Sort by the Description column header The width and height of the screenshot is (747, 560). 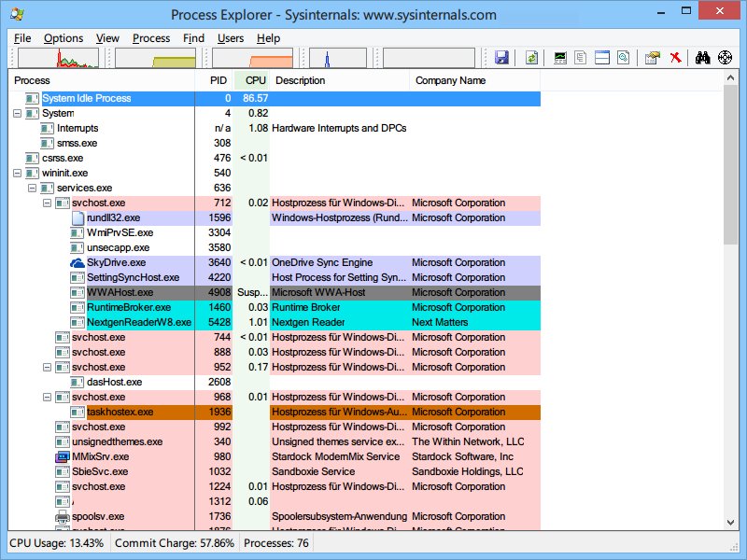point(340,80)
